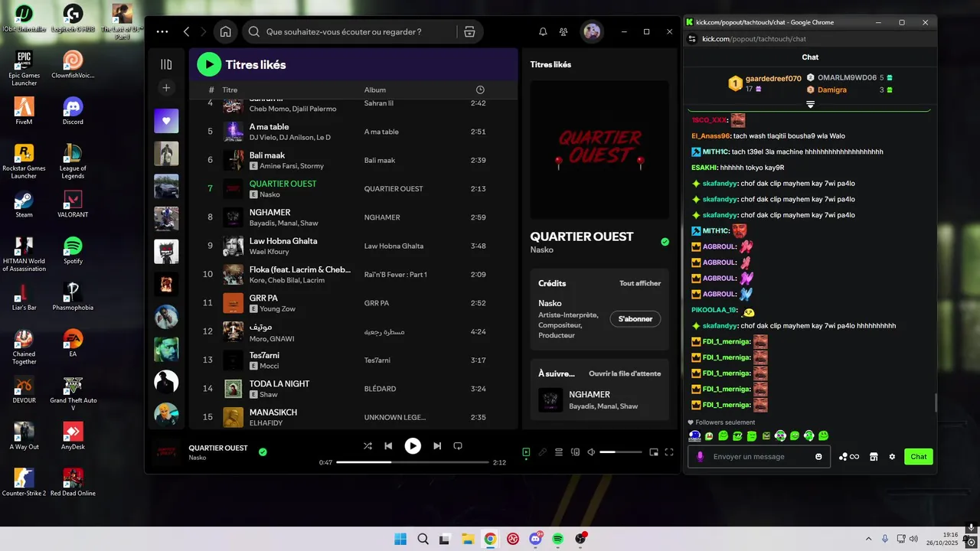Go back in Spotify navigation
This screenshot has width=980, height=551.
click(x=187, y=31)
